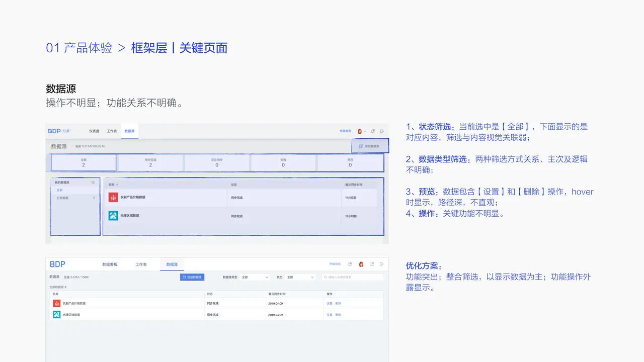Click the 优化方案 heading on the slide
The height and width of the screenshot is (362, 644).
(424, 266)
